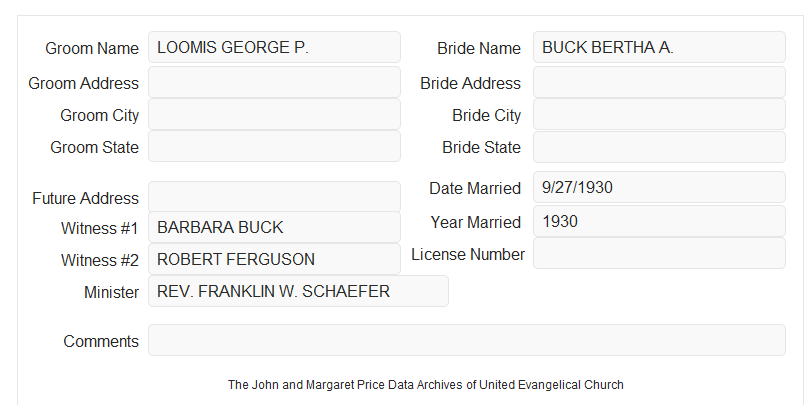The width and height of the screenshot is (805, 405).
Task: Click the empty License Number field
Action: 659,253
